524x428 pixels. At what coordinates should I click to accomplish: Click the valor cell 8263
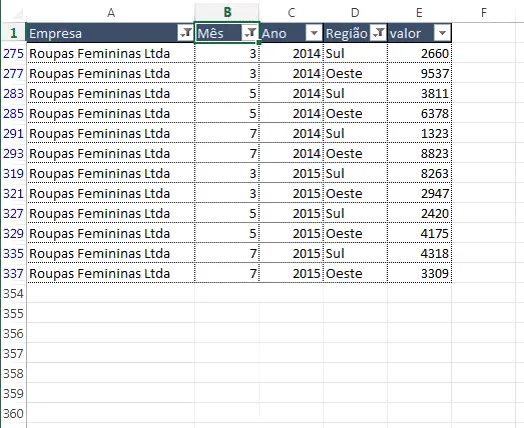coord(419,173)
